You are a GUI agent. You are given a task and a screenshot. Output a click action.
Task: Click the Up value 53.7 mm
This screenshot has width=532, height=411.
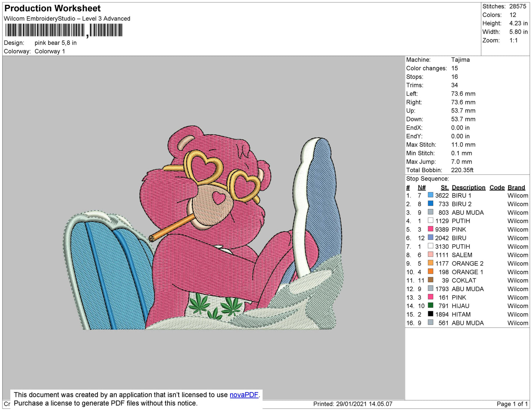(x=463, y=110)
